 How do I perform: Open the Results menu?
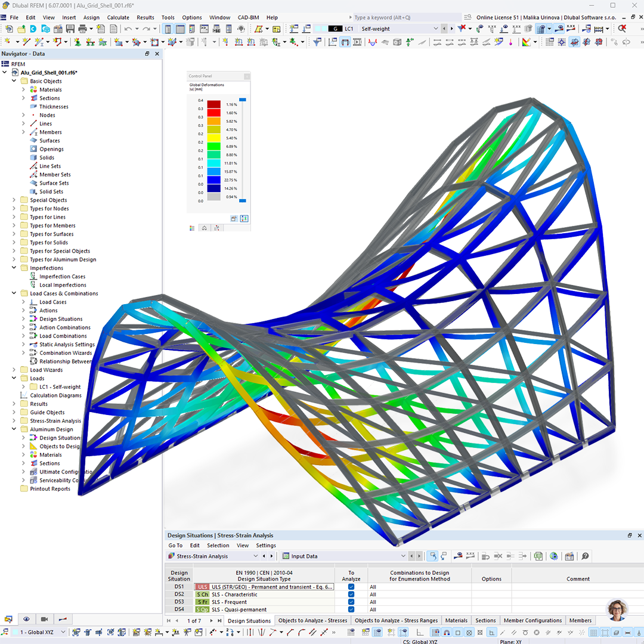point(145,17)
